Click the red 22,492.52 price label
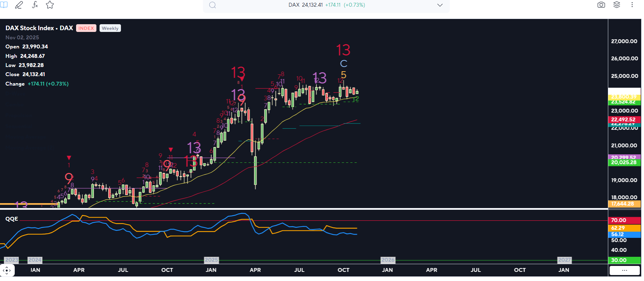 pos(623,120)
